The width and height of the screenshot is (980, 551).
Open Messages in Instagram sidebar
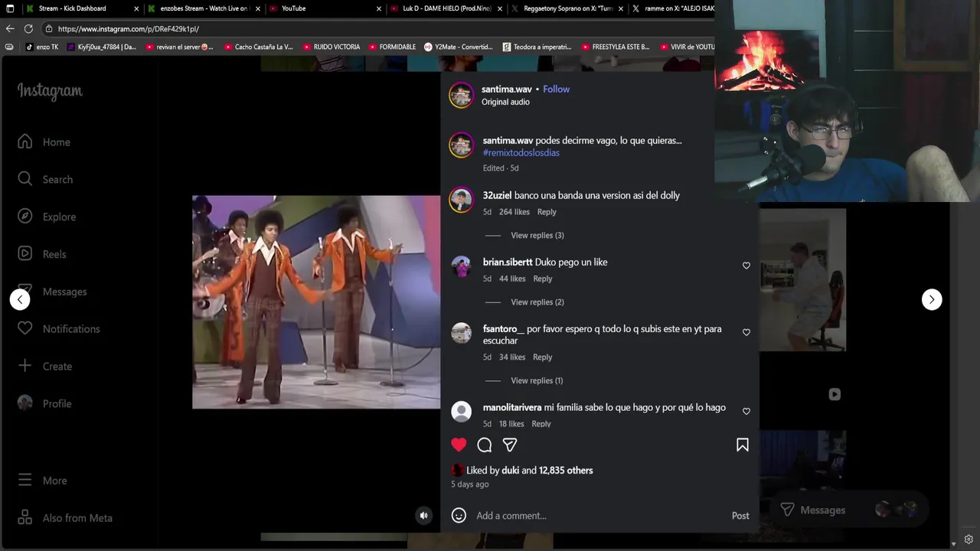(x=52, y=292)
